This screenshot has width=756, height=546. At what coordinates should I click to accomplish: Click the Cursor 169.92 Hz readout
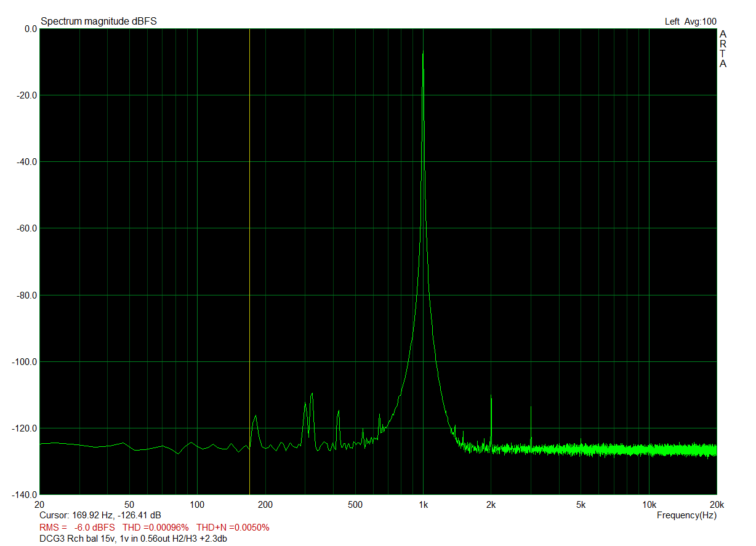tap(100, 515)
